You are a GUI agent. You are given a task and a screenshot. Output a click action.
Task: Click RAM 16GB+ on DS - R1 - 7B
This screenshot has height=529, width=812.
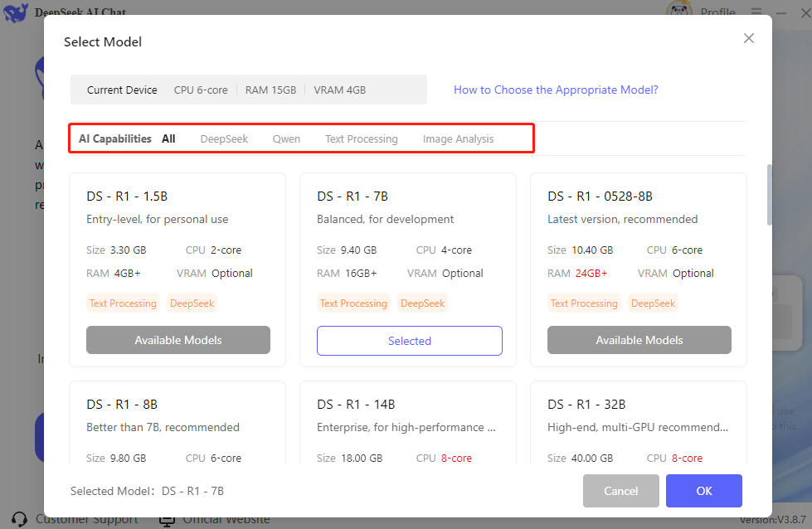point(347,274)
